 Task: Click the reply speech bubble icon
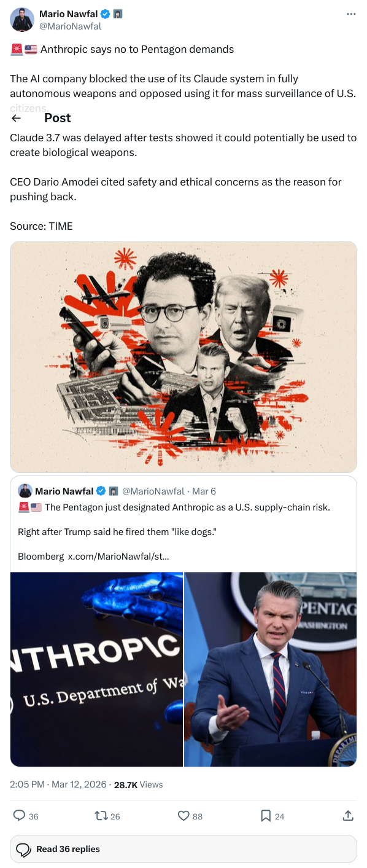(20, 816)
